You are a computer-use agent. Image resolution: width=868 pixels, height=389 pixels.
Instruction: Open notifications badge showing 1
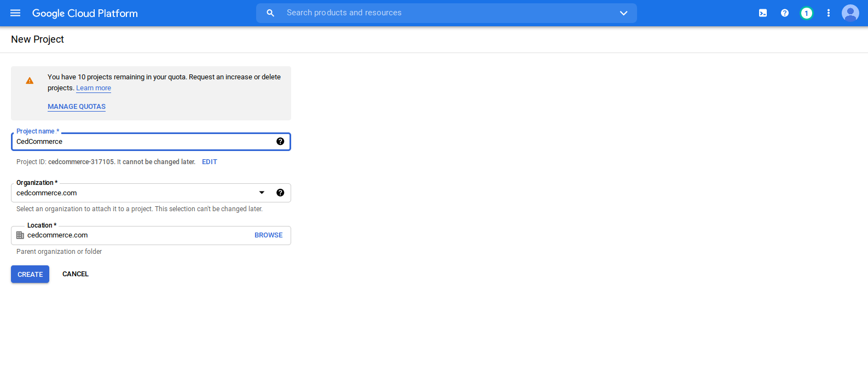(x=807, y=13)
